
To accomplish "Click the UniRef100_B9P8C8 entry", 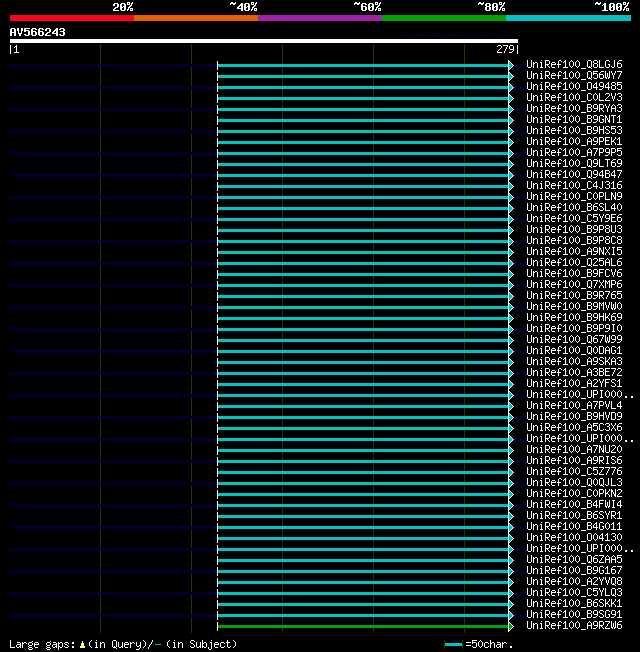I will click(x=574, y=240).
